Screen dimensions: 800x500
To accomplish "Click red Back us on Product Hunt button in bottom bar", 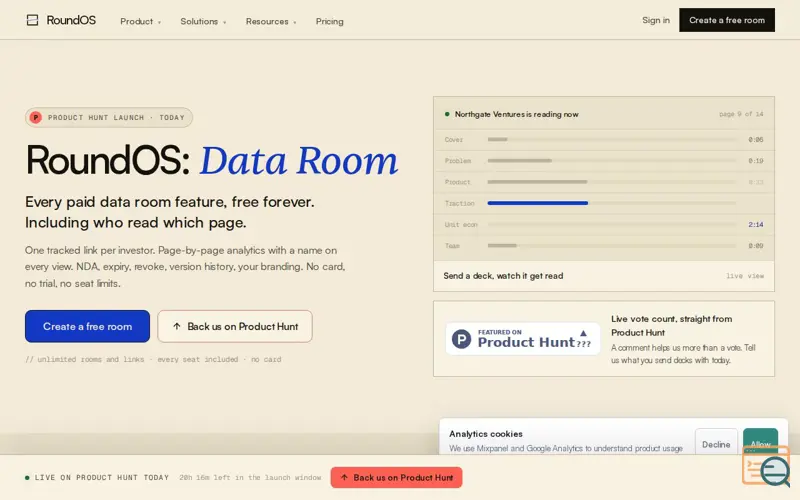I will tap(396, 478).
